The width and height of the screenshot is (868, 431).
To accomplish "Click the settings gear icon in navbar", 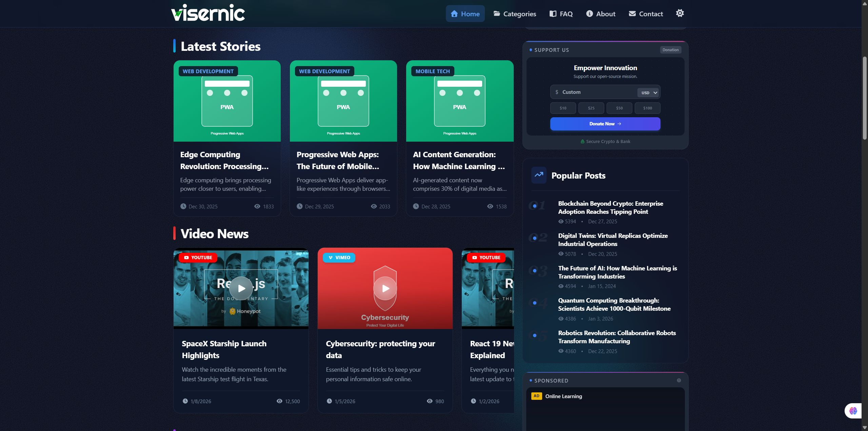I will (x=679, y=13).
